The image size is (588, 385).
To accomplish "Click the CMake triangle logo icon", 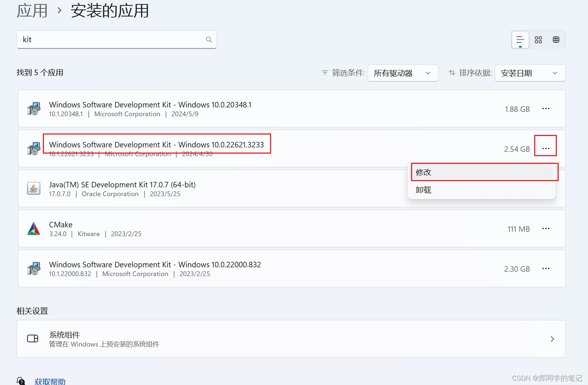I will pyautogui.click(x=34, y=228).
